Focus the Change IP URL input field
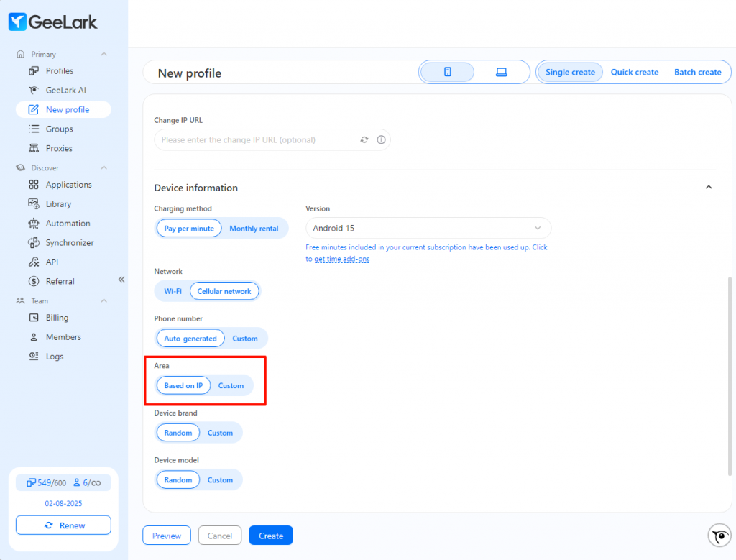 (x=257, y=140)
